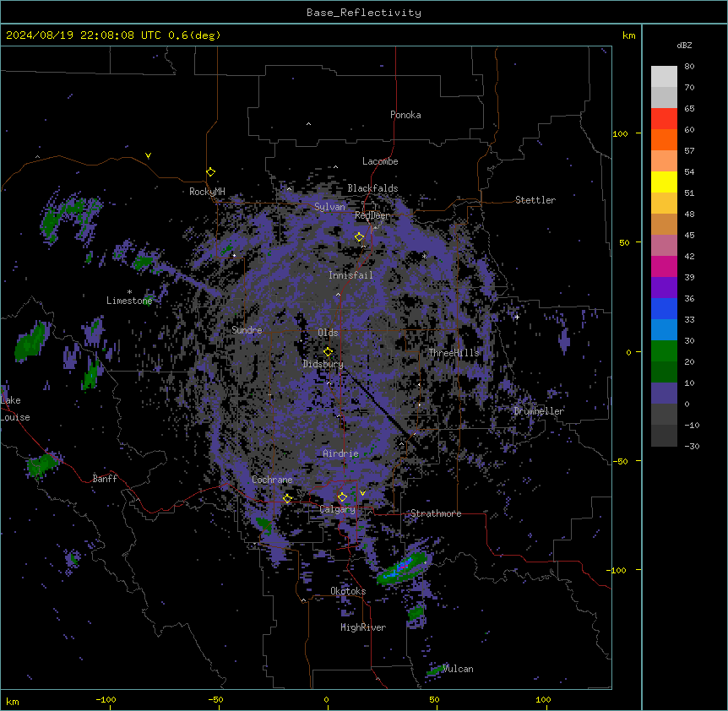
Task: Click the Ponoka city label
Action: (405, 115)
